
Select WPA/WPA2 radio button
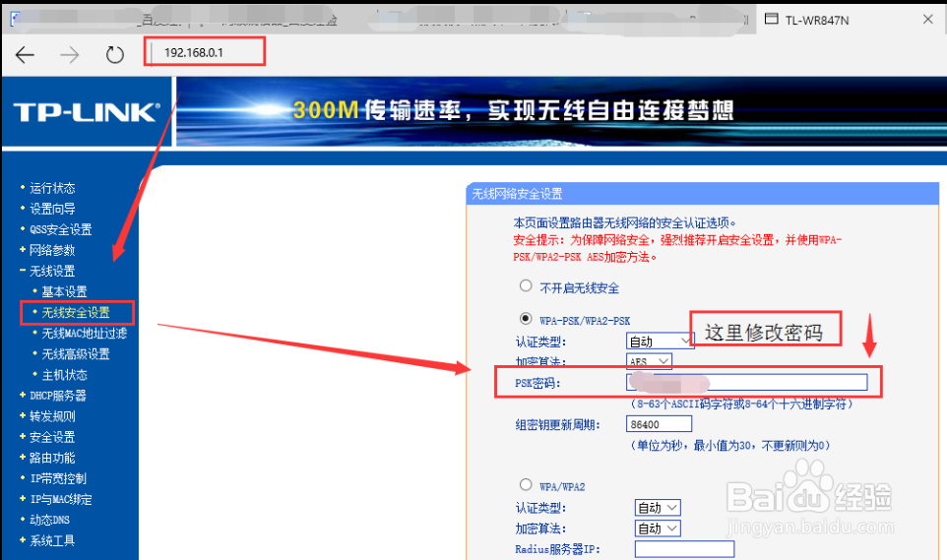coord(526,484)
